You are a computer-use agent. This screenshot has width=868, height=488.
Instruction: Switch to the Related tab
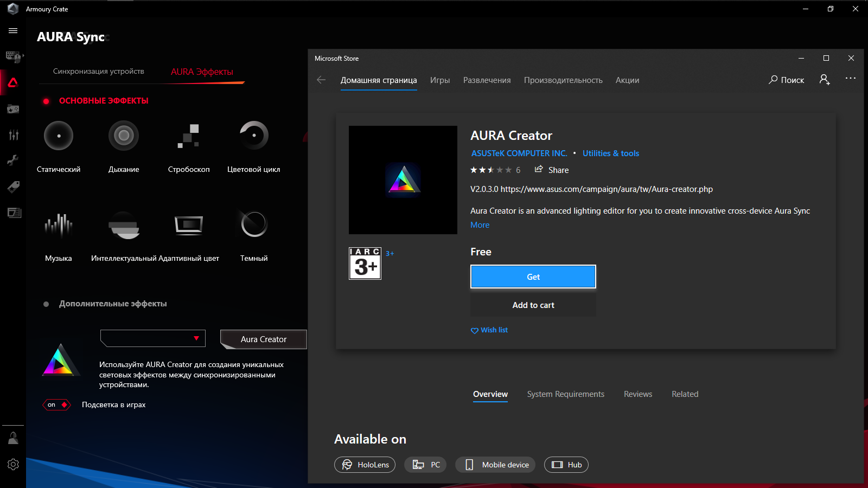(x=685, y=394)
